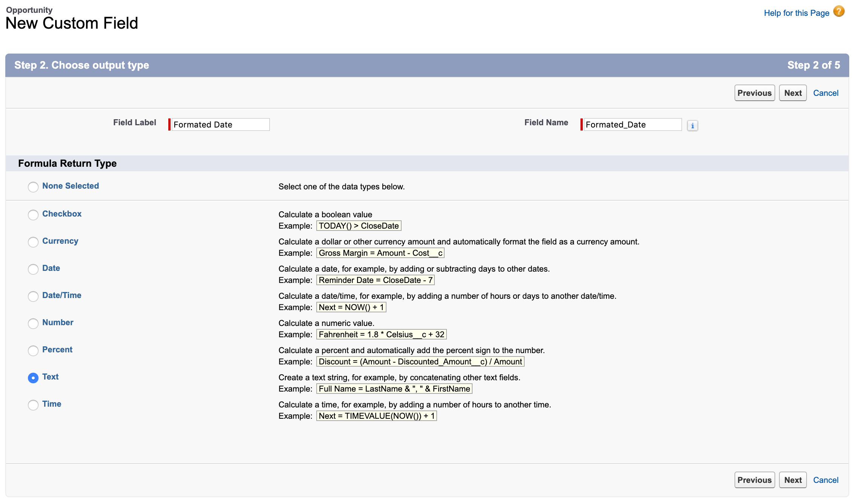This screenshot has height=504, width=853.
Task: Open Help for this Page link
Action: (x=796, y=13)
